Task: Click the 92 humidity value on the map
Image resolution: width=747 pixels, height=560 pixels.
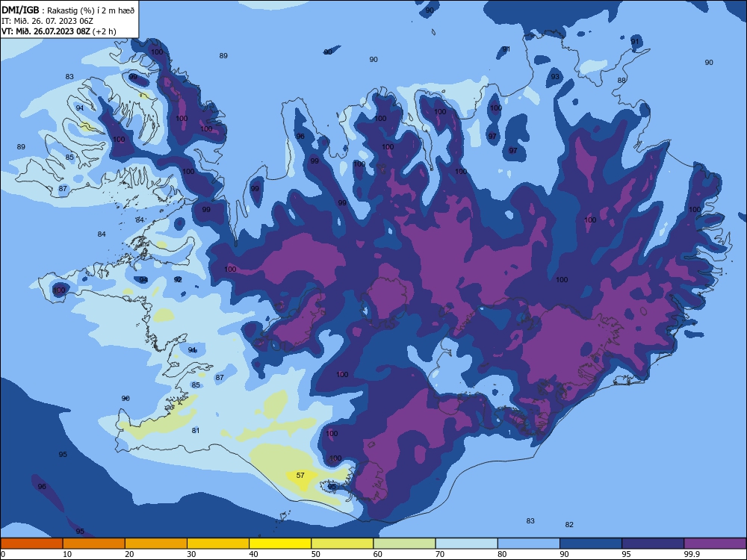Action: coord(178,279)
